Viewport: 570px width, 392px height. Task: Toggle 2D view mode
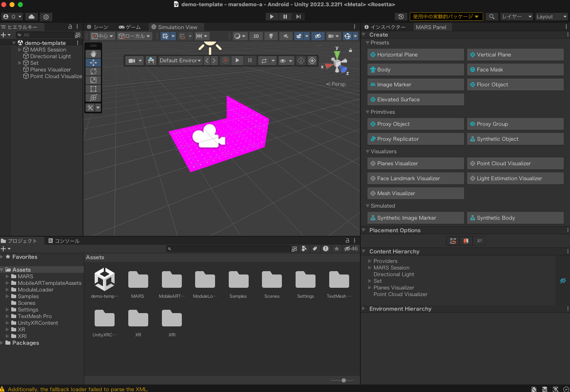(x=256, y=36)
